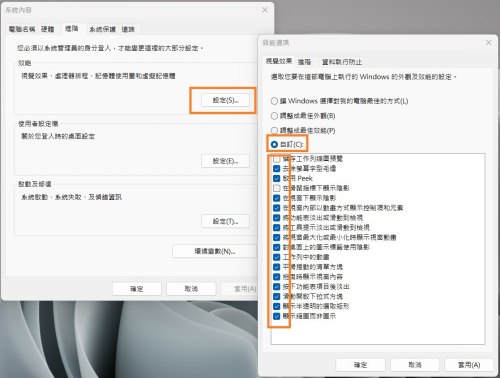Apply changes with 套用(A) in 效能選項
This screenshot has width=501, height=378.
pyautogui.click(x=469, y=365)
